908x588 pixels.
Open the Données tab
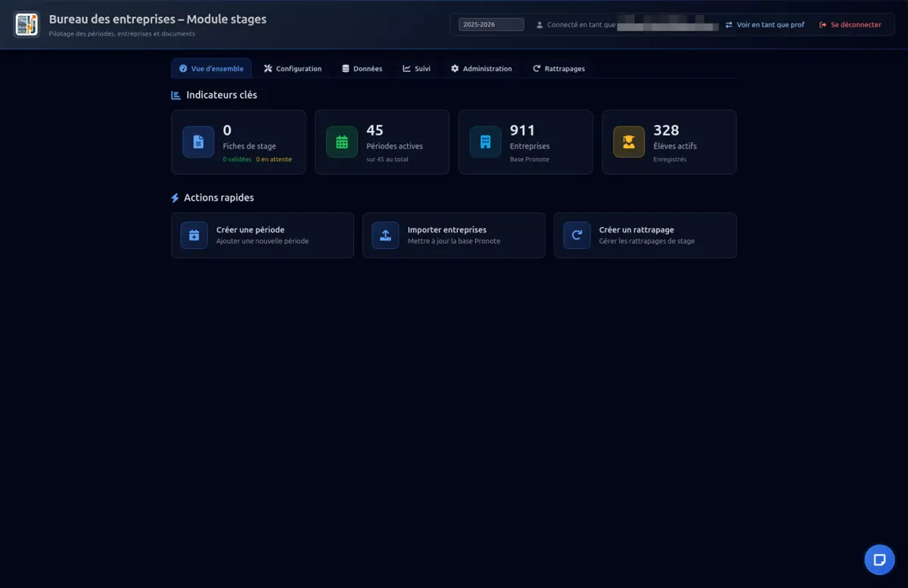[362, 69]
